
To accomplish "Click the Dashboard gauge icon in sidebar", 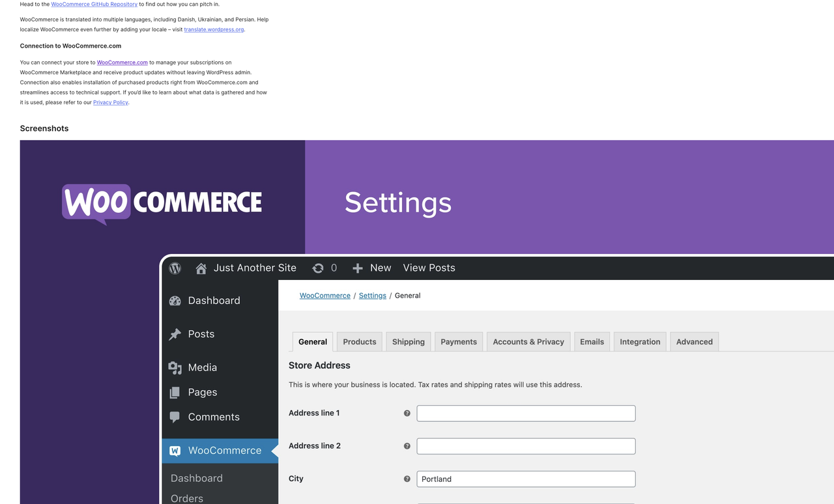I will (x=175, y=301).
